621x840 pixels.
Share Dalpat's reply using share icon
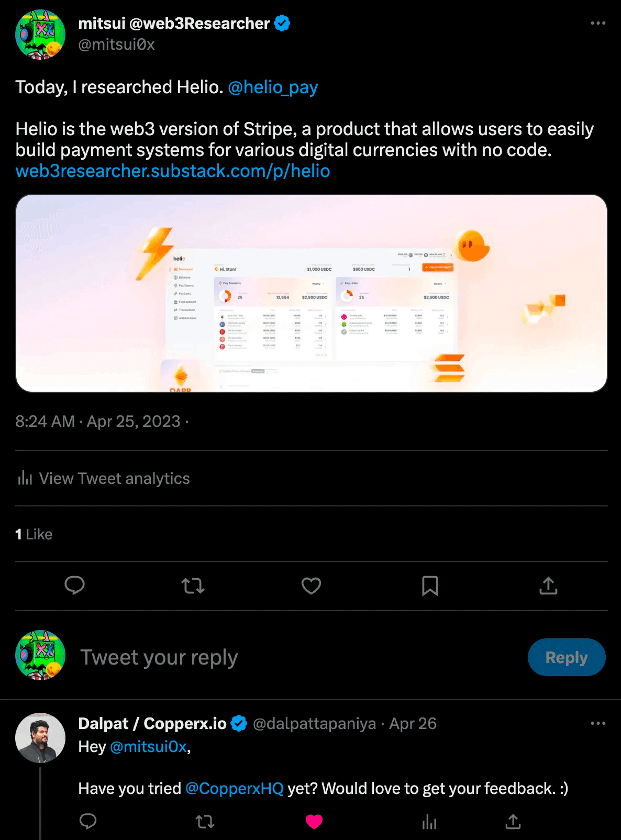(513, 822)
